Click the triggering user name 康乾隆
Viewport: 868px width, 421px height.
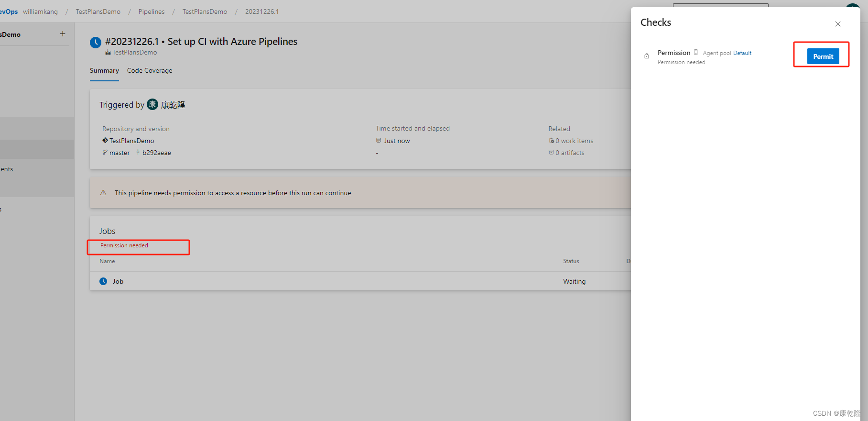point(173,105)
